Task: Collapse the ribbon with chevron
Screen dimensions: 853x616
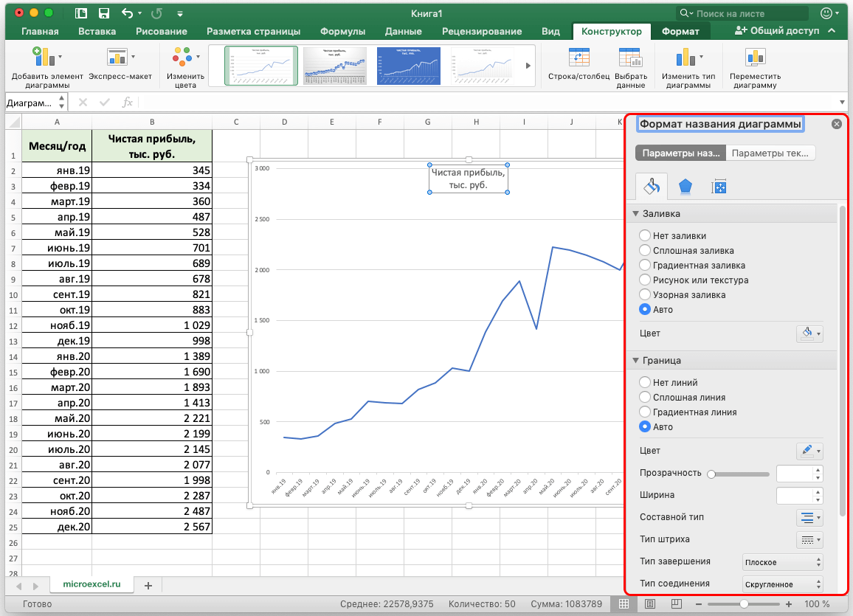Action: coord(832,31)
